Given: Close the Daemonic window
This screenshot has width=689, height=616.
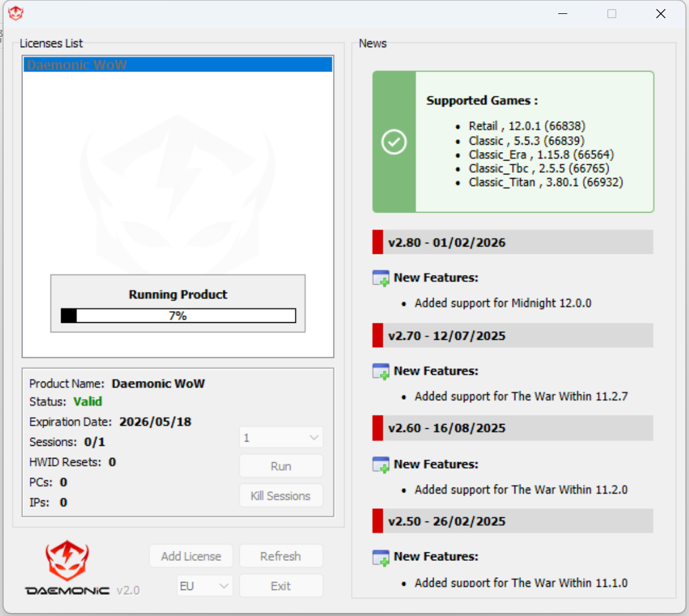Looking at the screenshot, I should coord(661,14).
